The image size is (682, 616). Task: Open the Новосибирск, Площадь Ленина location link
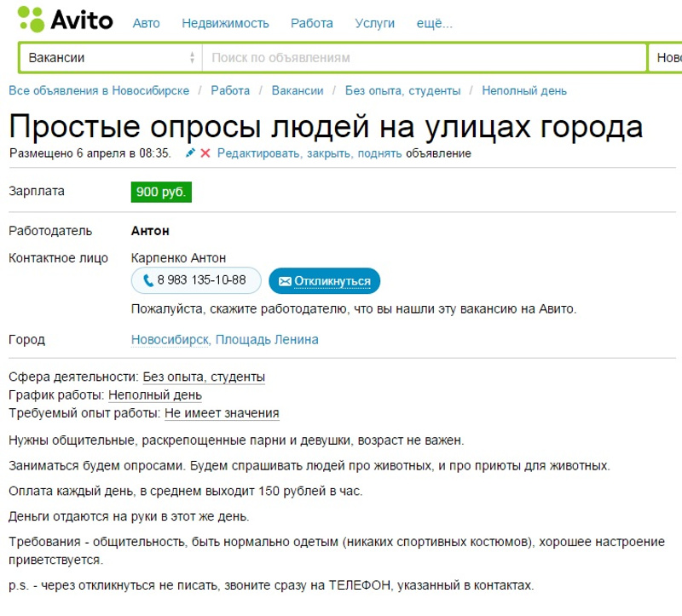[225, 339]
